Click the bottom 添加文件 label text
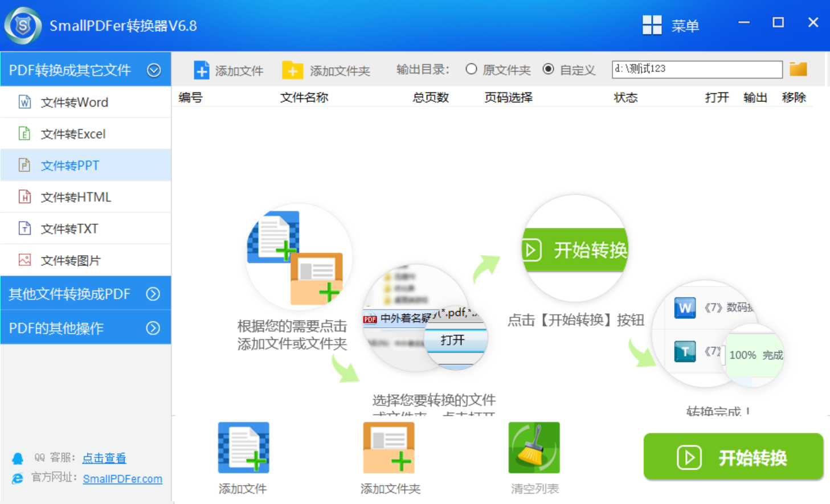Viewport: 830px width, 504px height. pyautogui.click(x=243, y=489)
